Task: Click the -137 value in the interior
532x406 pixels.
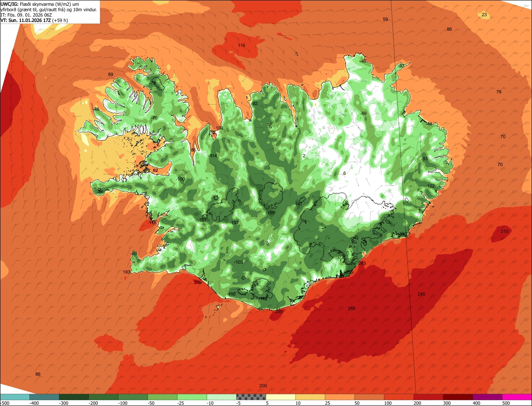Action: pos(234,223)
